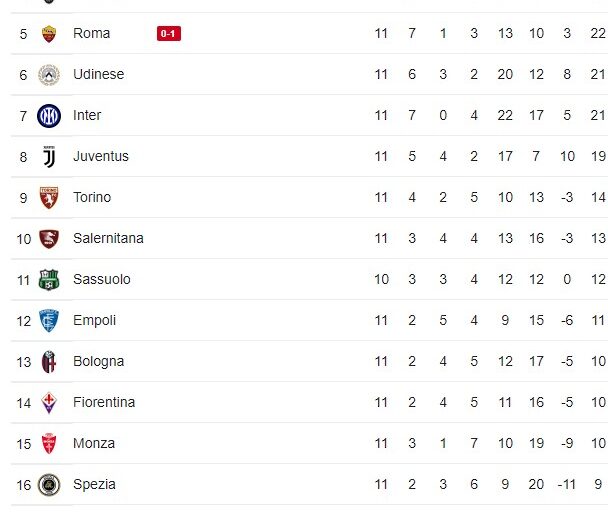This screenshot has width=608, height=513.
Task: Click the Empoli club crest icon
Action: pyautogui.click(x=49, y=321)
